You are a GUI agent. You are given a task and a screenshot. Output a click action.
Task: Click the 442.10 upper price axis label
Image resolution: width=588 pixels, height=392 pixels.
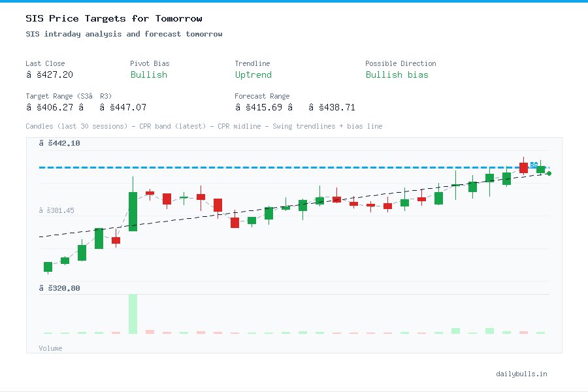pyautogui.click(x=59, y=143)
